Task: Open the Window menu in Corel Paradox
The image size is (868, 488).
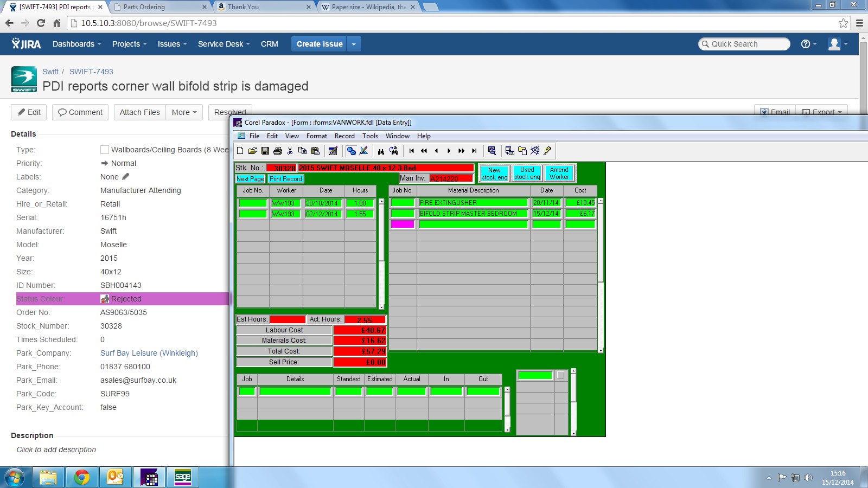Action: [x=398, y=136]
